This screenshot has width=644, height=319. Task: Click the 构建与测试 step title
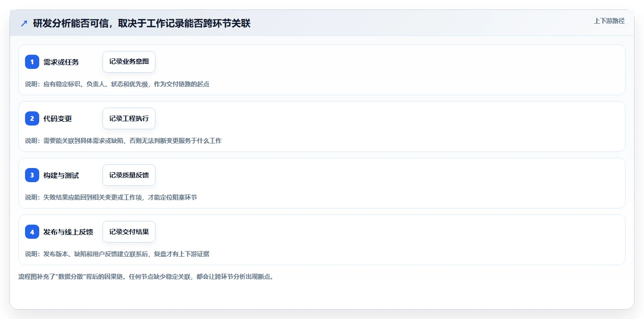pos(61,175)
